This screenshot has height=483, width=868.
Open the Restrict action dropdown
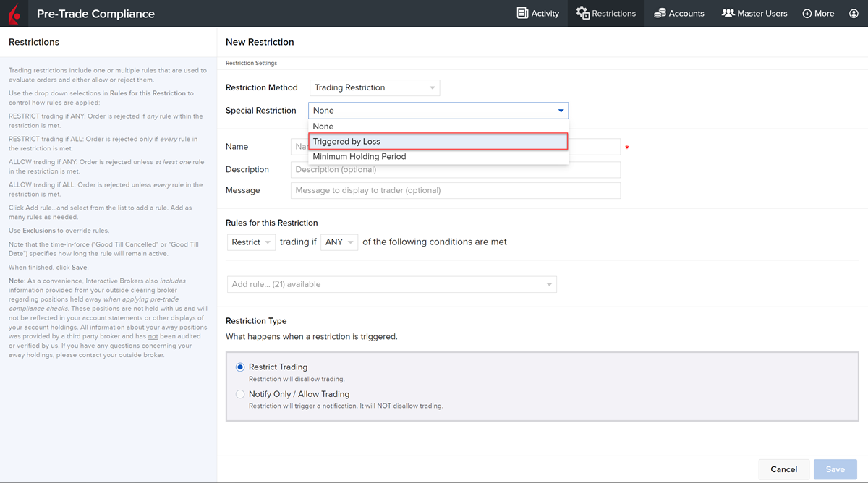[x=251, y=242]
